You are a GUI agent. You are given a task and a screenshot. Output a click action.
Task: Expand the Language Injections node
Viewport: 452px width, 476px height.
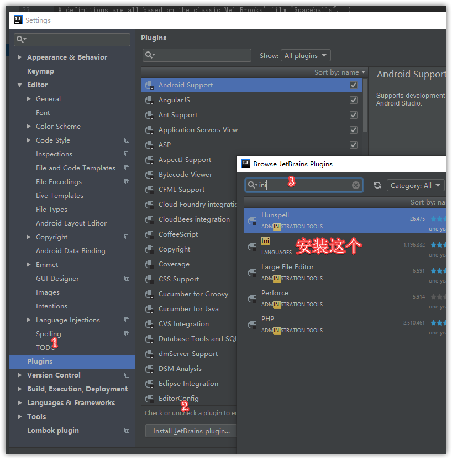click(29, 320)
